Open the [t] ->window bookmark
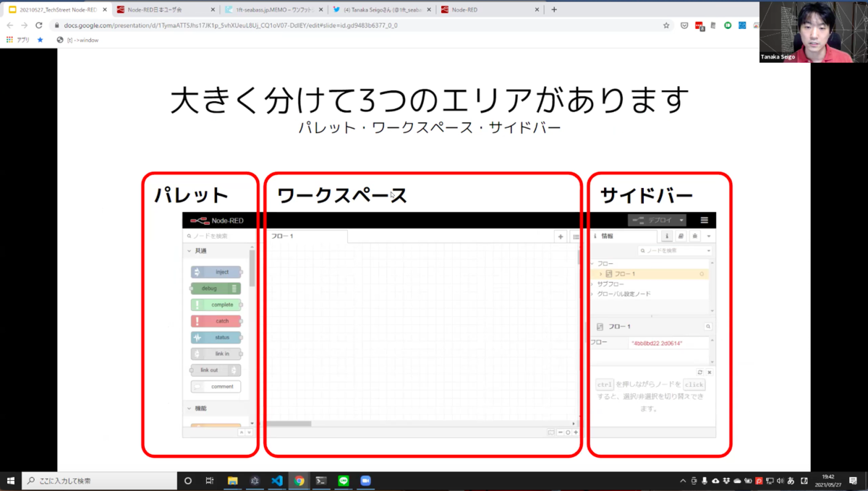This screenshot has width=868, height=491. [77, 40]
